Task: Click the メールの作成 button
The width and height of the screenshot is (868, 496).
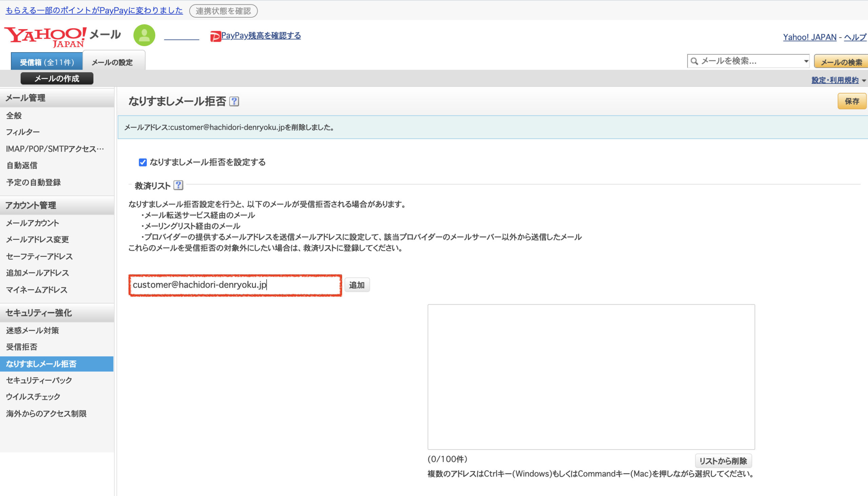Action: pos(57,78)
